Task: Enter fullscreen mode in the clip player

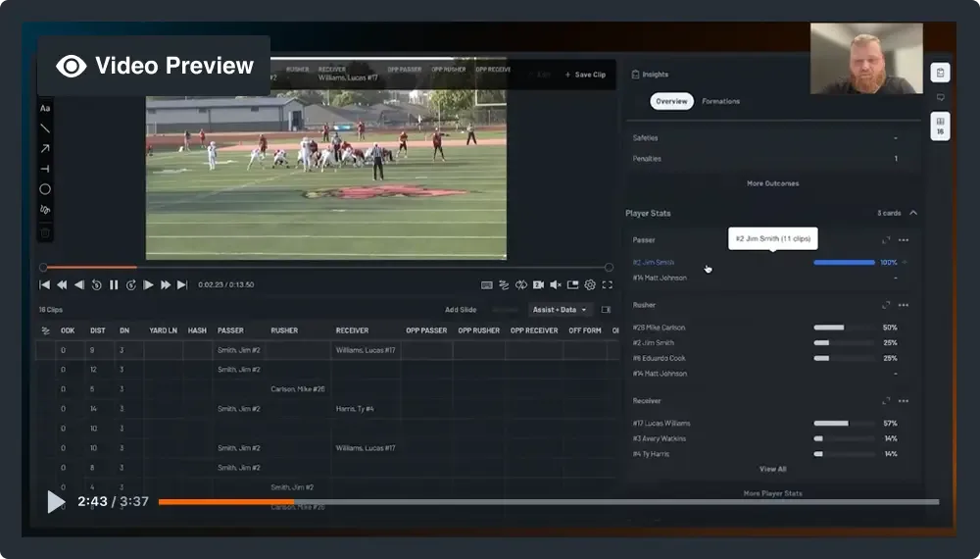Action: tap(608, 285)
